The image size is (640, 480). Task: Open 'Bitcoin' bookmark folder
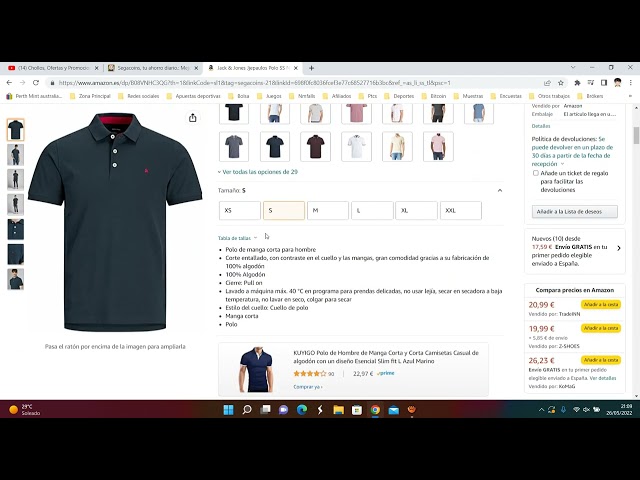[434, 96]
